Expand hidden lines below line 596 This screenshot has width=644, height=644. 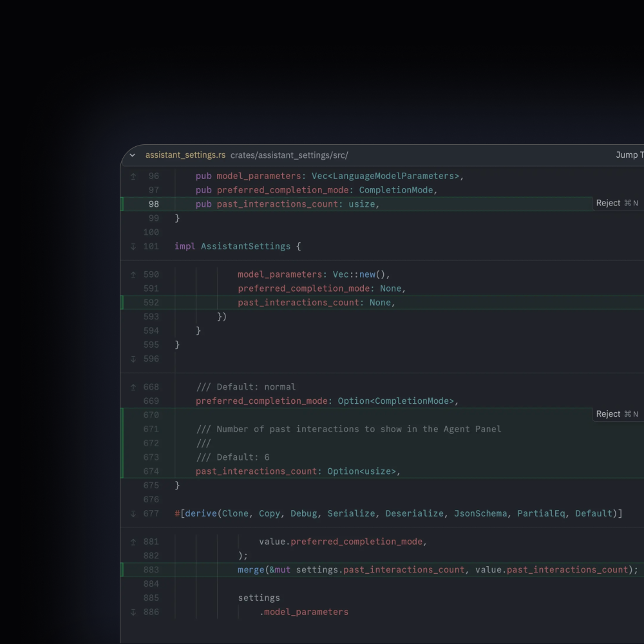(x=133, y=359)
